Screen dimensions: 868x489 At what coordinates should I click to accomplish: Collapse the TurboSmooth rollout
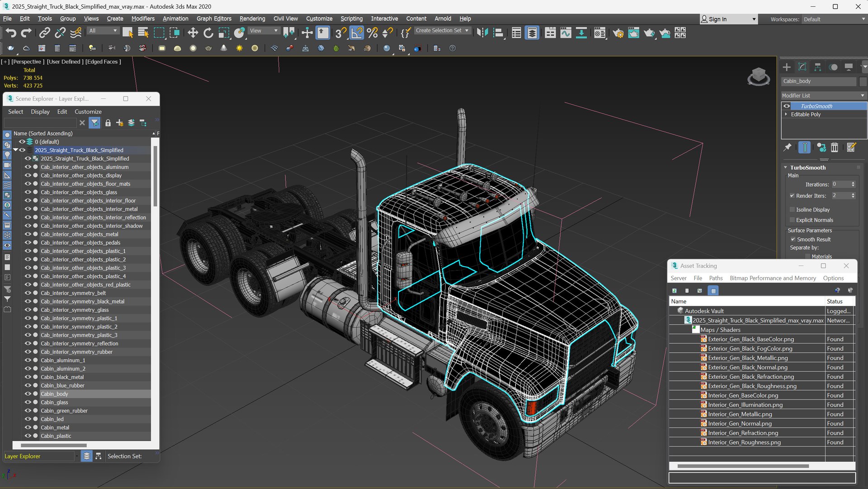(786, 168)
